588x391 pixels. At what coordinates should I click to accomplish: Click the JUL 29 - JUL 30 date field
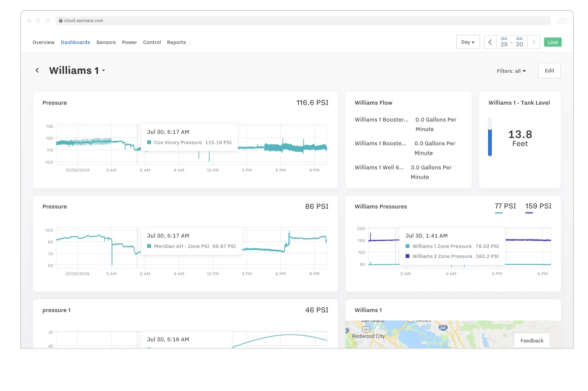click(x=512, y=42)
